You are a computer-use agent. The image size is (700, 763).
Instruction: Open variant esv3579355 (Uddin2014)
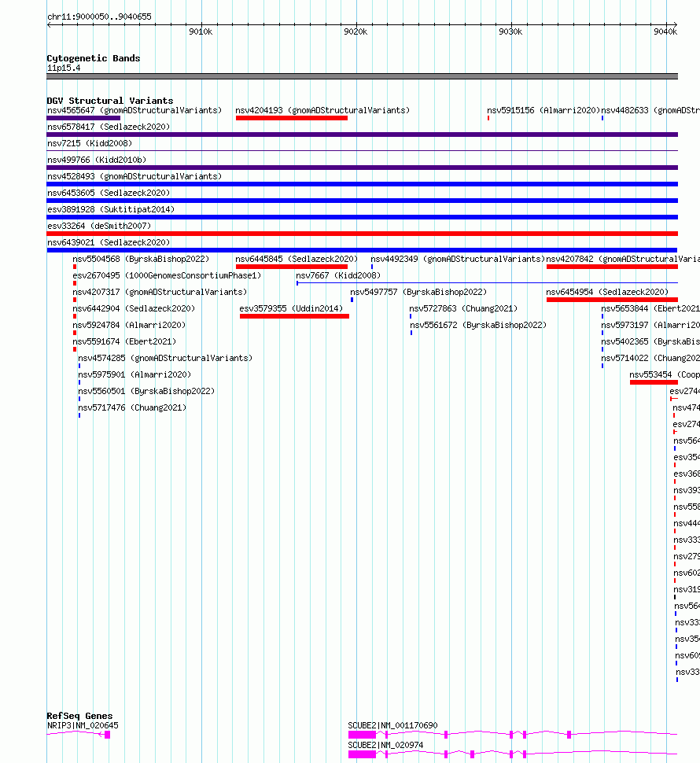pos(291,309)
